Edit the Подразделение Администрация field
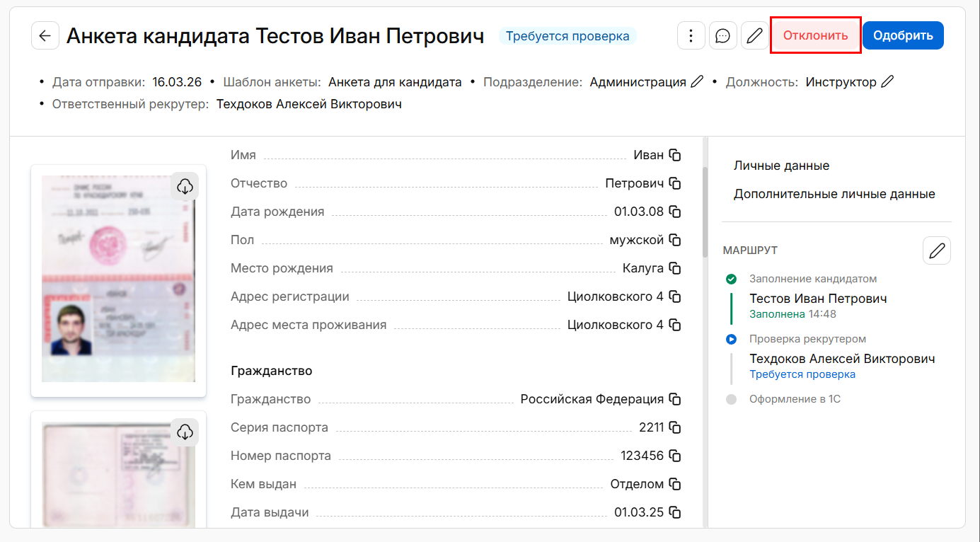980x542 pixels. click(697, 82)
